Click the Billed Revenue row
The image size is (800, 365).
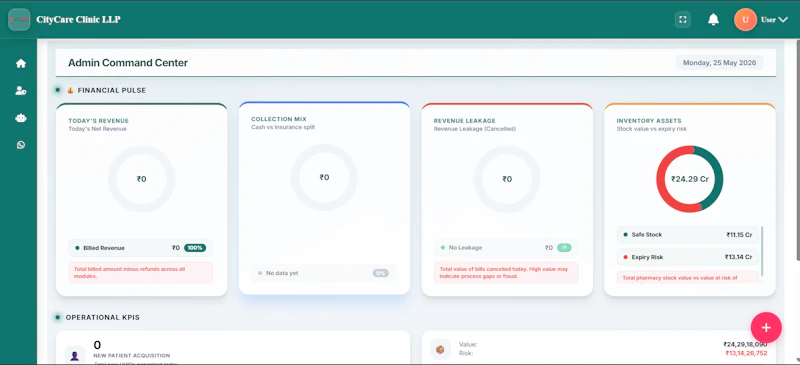pos(140,248)
